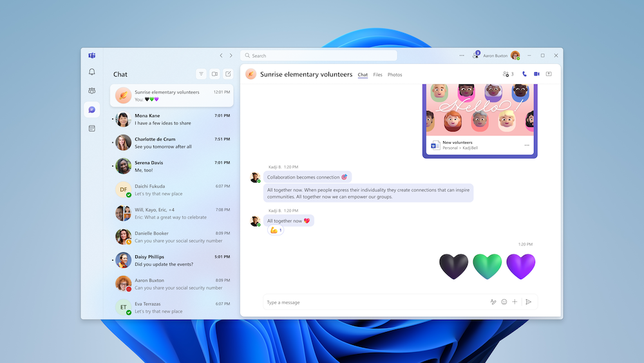Click the filter chats icon
Viewport: 644px width, 363px height.
(x=201, y=74)
